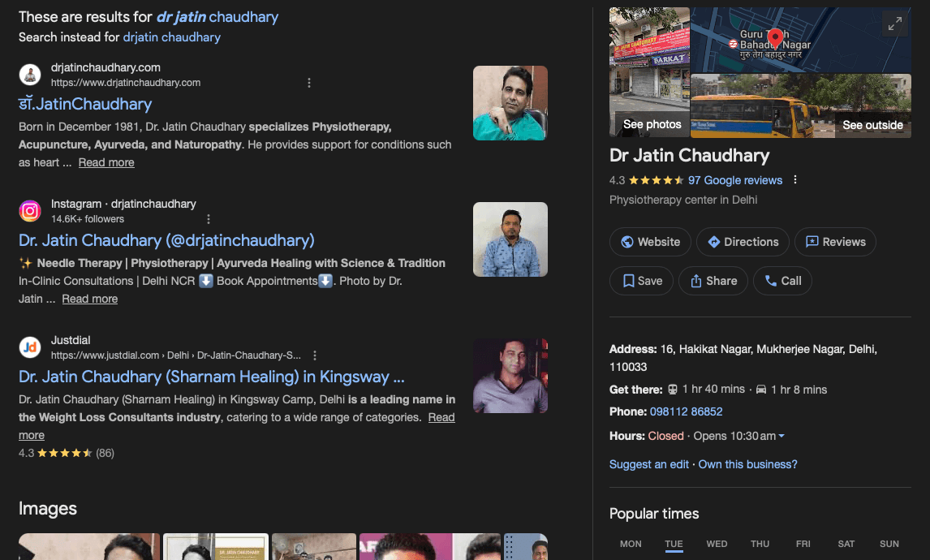Click the Instagram logo icon
Viewport: 930px width, 560px height.
point(30,211)
